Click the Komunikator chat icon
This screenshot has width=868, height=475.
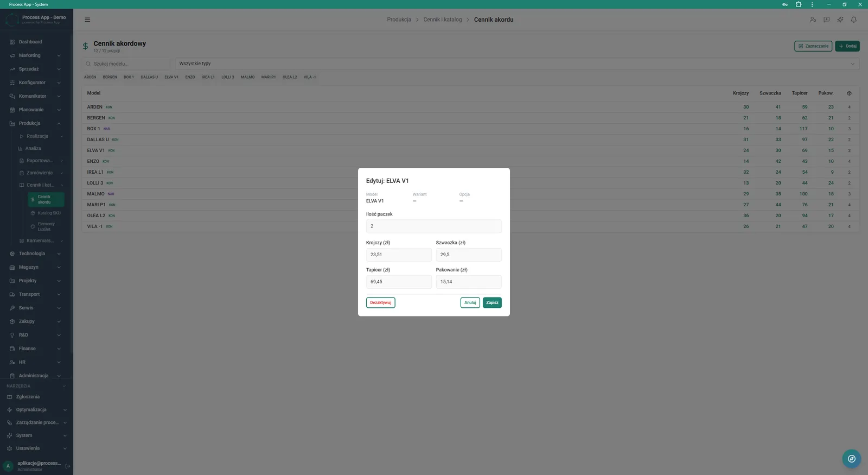(x=12, y=96)
